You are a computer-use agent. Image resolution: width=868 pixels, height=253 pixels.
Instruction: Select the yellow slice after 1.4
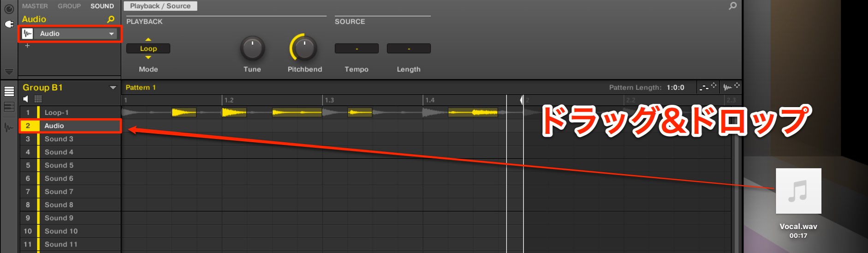(473, 112)
